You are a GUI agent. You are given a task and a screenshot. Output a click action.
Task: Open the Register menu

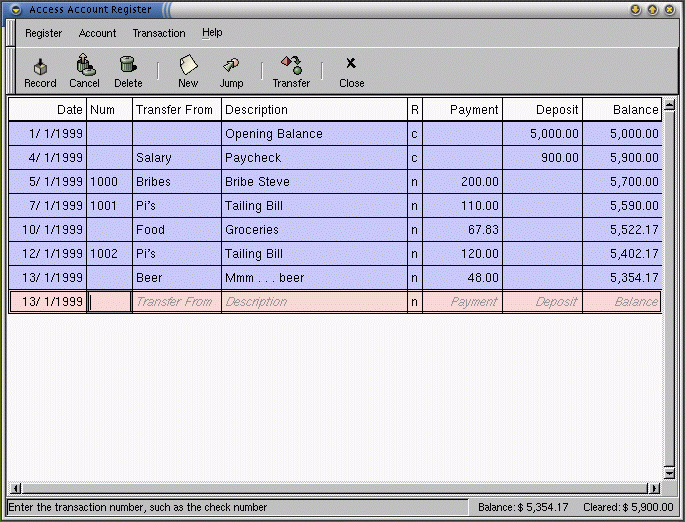[43, 33]
